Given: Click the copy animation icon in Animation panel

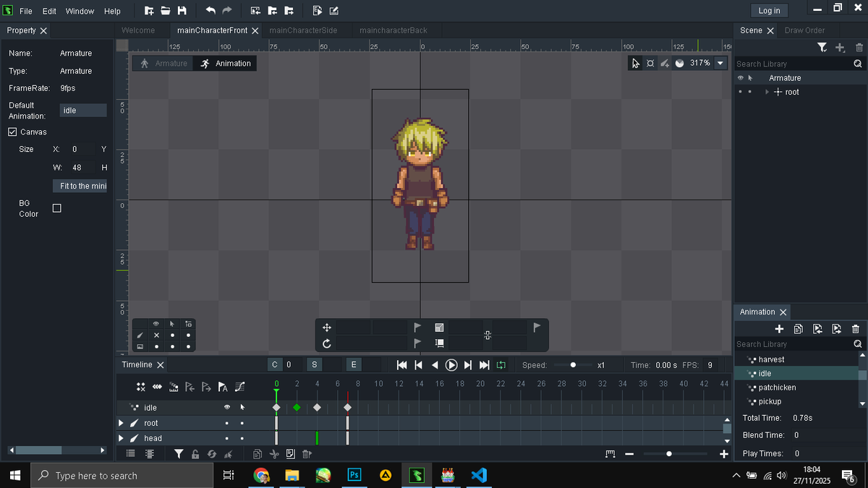Looking at the screenshot, I should click(x=799, y=329).
